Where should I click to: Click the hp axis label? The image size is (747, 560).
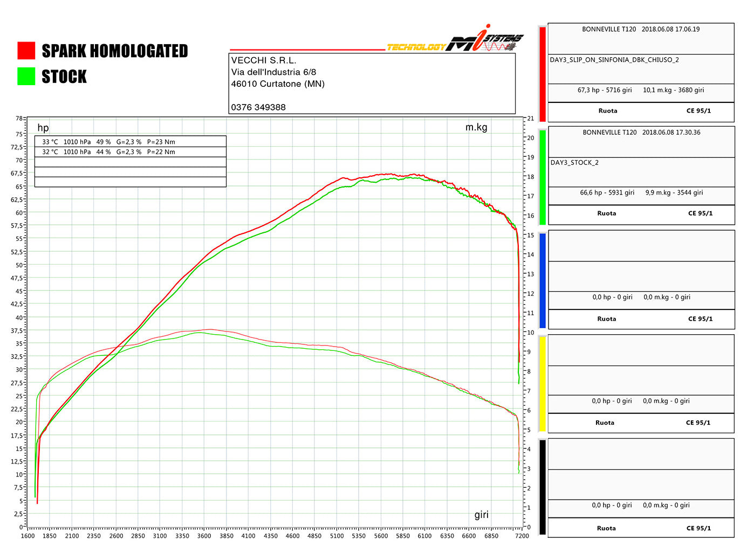coord(43,128)
